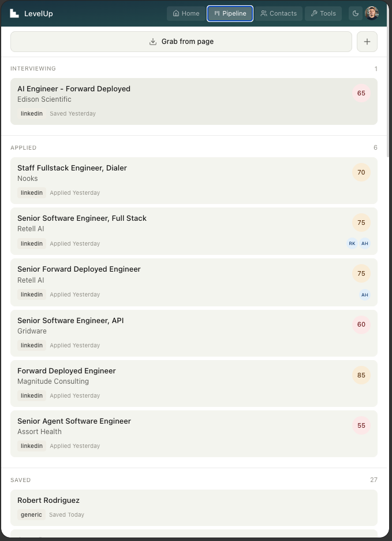Toggle dark mode with the moon icon
This screenshot has width=392, height=541.
(356, 13)
